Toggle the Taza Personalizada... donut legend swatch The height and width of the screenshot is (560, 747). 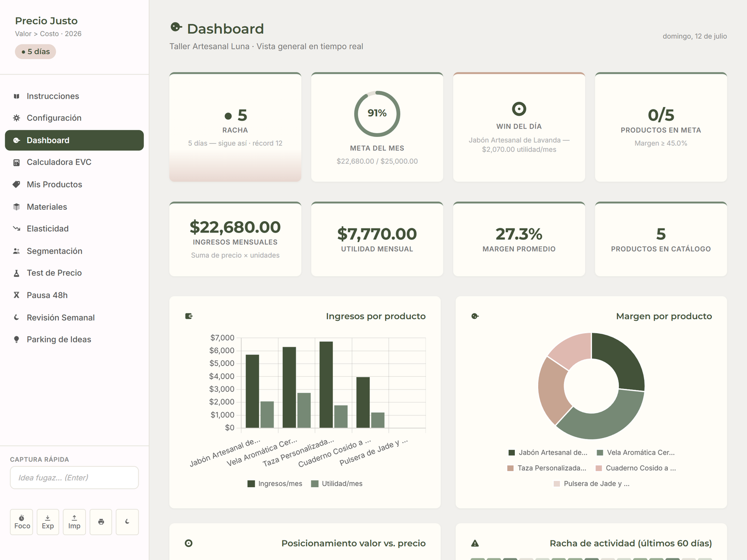511,469
